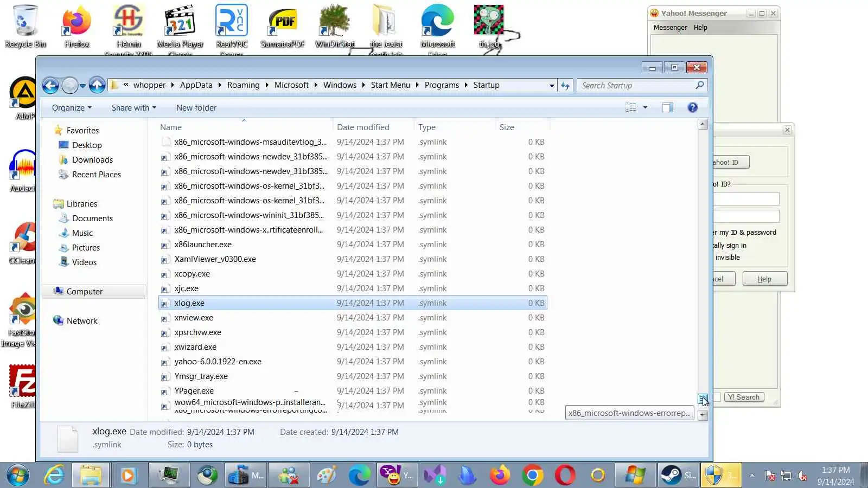Expand the view options dropdown arrow
This screenshot has height=488, width=868.
pos(645,107)
